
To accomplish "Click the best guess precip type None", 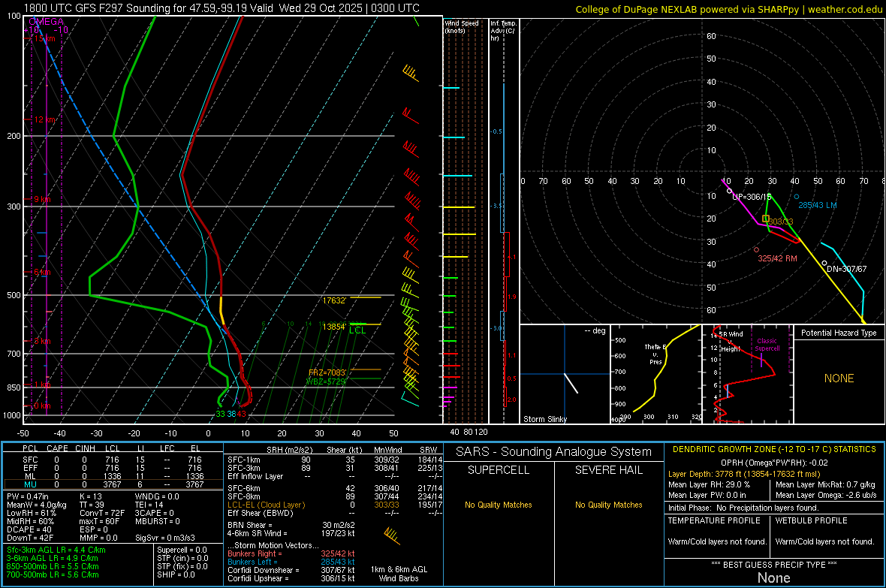I will click(773, 577).
